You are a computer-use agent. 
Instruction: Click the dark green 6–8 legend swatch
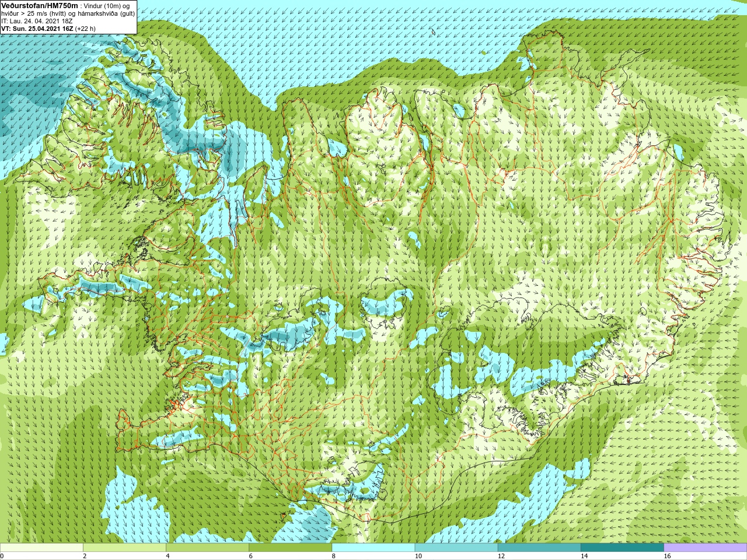290,548
